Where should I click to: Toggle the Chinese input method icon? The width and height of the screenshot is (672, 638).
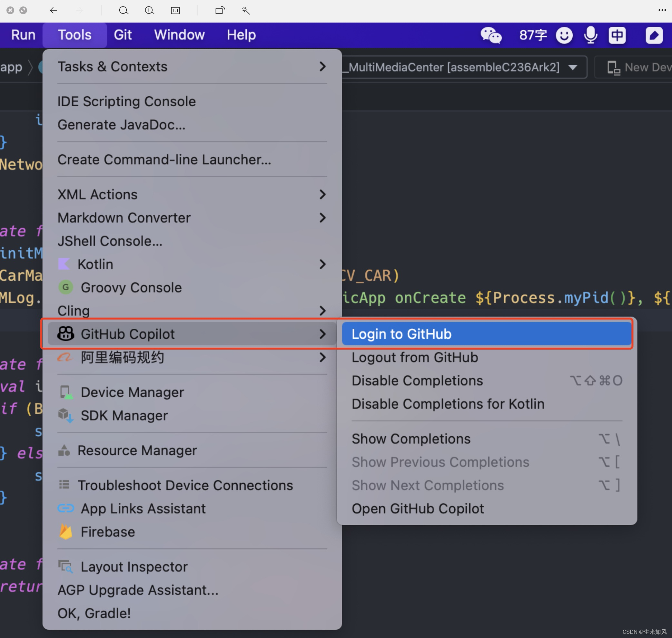[x=617, y=35]
